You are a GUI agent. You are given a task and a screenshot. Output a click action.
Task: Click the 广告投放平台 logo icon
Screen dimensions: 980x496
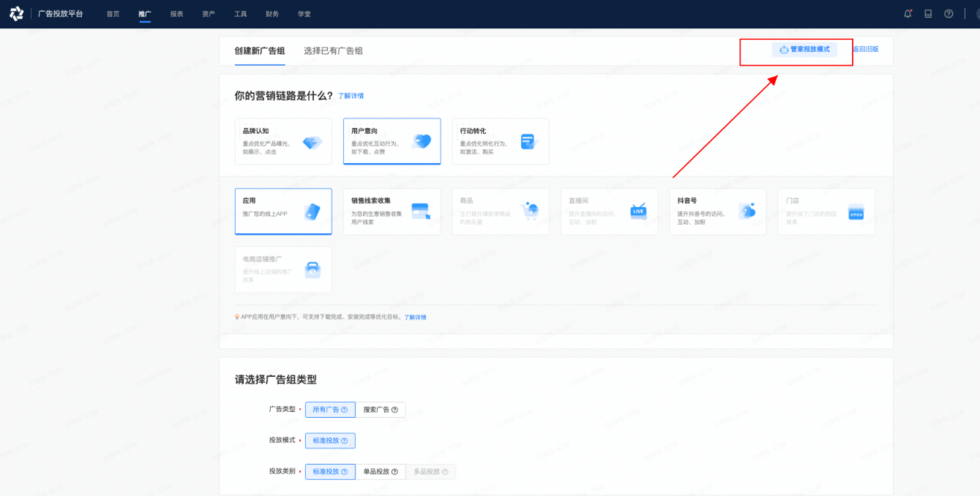coord(16,14)
